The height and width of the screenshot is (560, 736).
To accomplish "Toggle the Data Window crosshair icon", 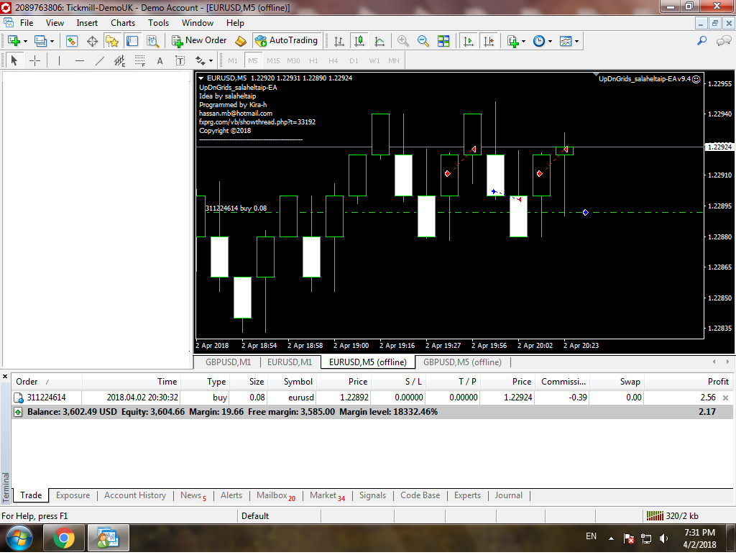I will 93,41.
